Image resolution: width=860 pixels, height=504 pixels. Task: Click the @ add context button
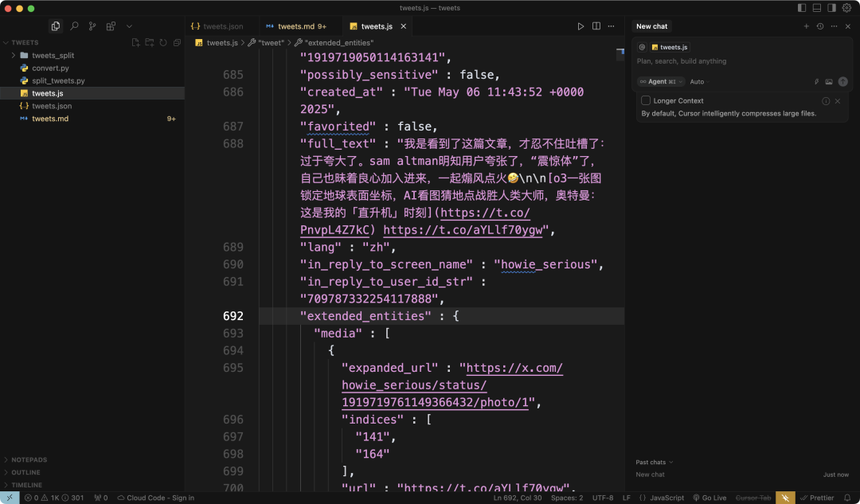coord(642,47)
